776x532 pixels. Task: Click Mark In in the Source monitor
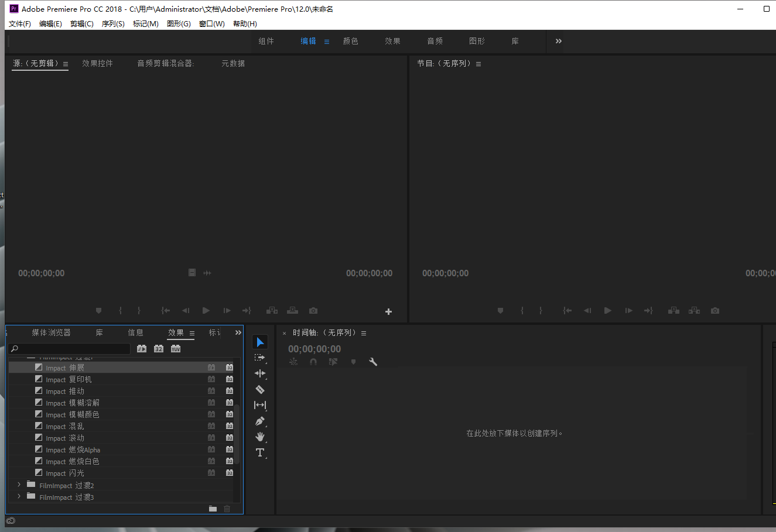click(121, 311)
